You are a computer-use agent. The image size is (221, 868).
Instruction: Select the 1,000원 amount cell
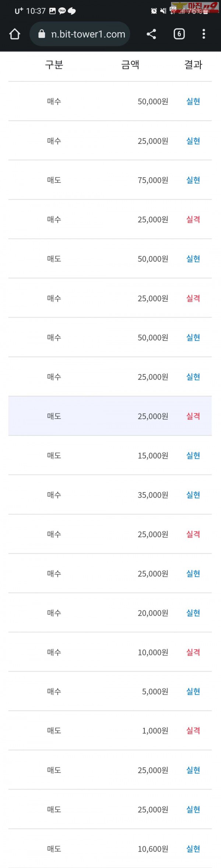(x=155, y=731)
